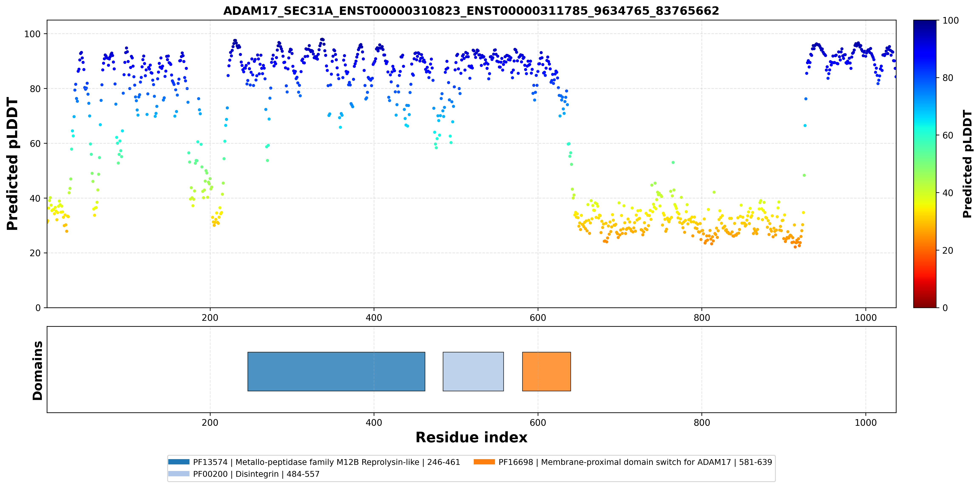Click the orange Membrane-proximal domain box
Screen dimensions: 980x488
point(546,371)
